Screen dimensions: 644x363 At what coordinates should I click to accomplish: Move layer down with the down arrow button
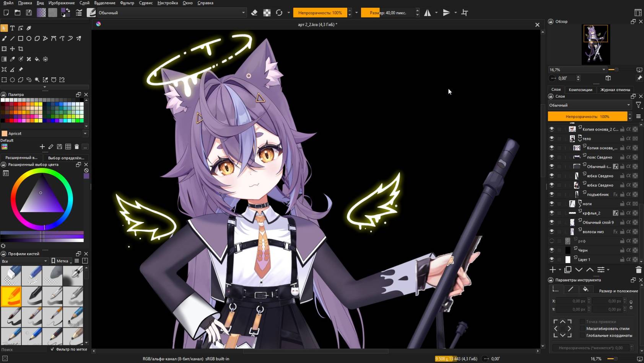(579, 270)
